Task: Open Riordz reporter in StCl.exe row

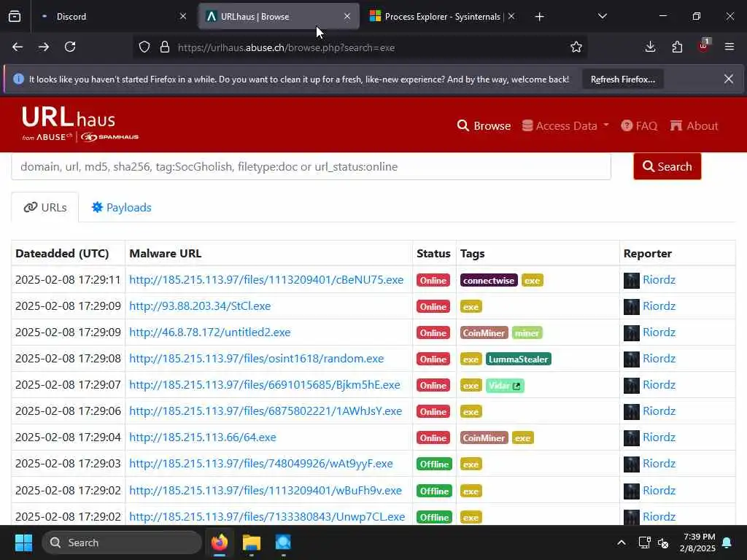Action: [659, 306]
